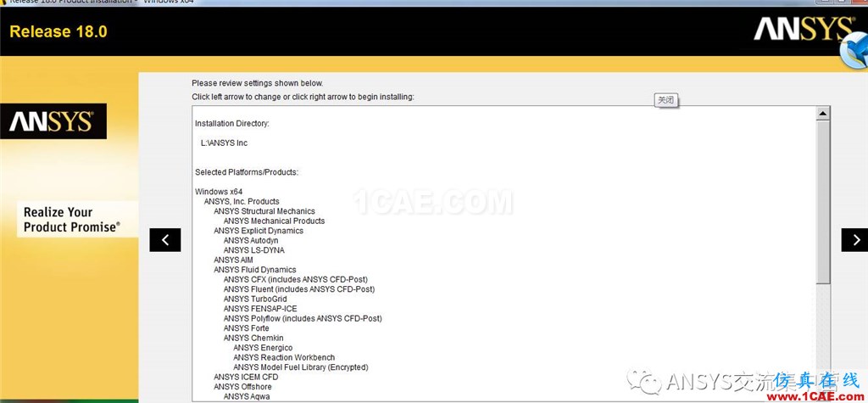Click 'ANSYS Mechanical Products' row

point(274,221)
